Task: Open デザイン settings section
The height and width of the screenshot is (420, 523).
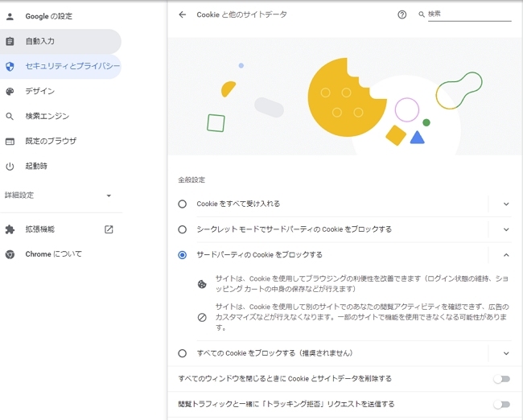Action: [60, 92]
